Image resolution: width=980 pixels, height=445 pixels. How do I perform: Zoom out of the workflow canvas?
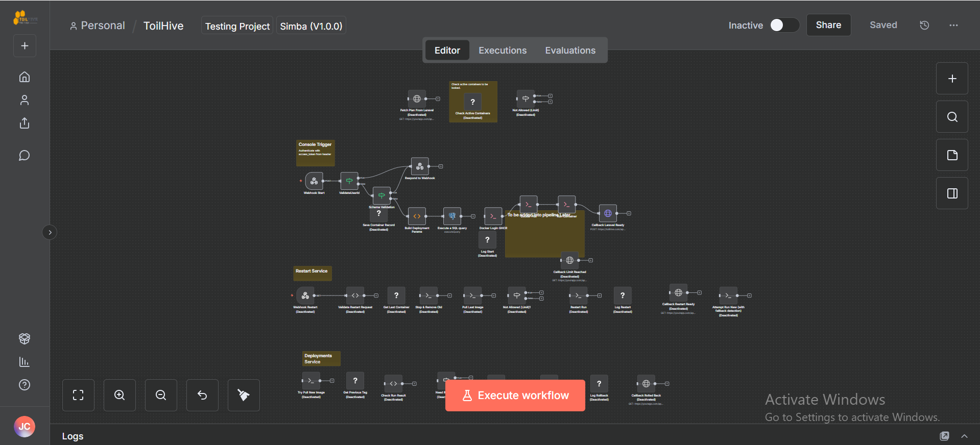pos(161,395)
